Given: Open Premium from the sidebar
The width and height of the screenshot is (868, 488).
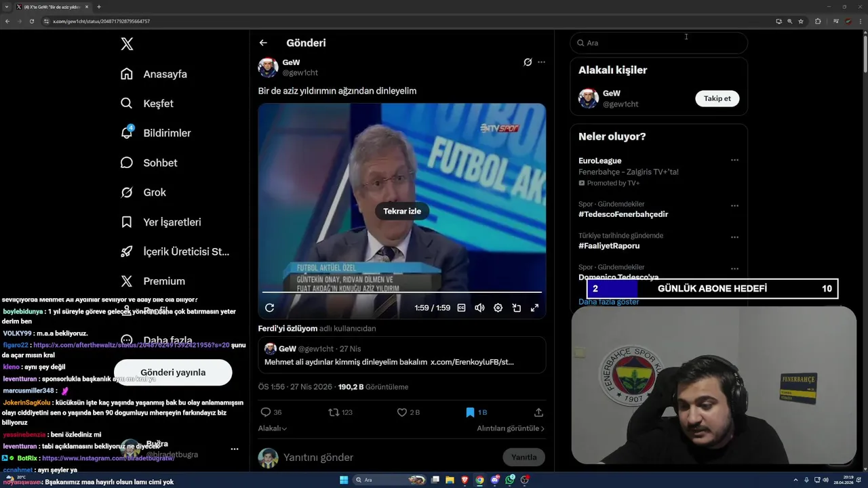Looking at the screenshot, I should [x=153, y=281].
